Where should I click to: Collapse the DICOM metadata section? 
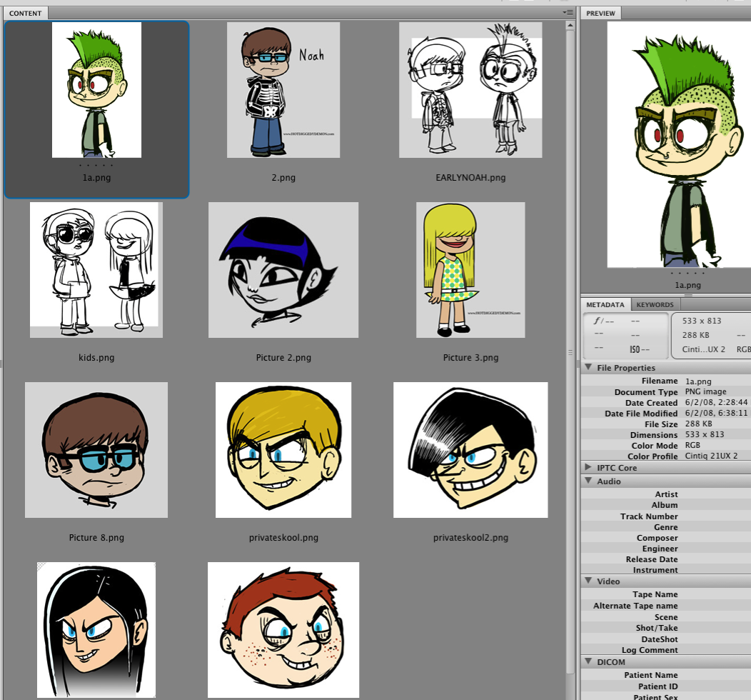point(588,661)
